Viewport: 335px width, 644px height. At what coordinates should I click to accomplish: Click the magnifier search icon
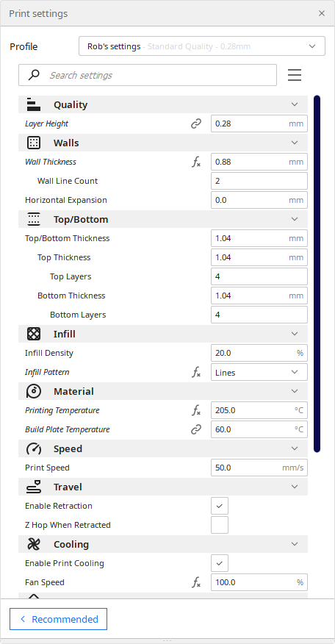(34, 75)
